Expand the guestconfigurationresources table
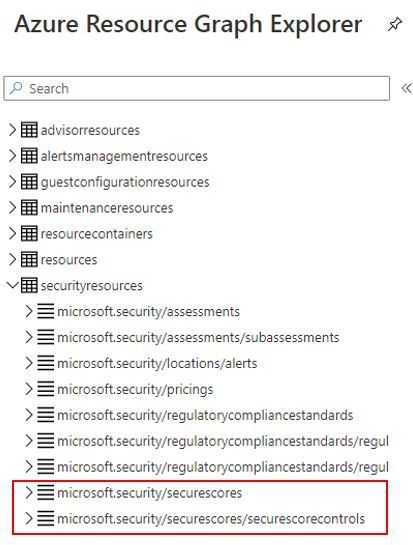Image resolution: width=413 pixels, height=545 pixels. click(12, 182)
